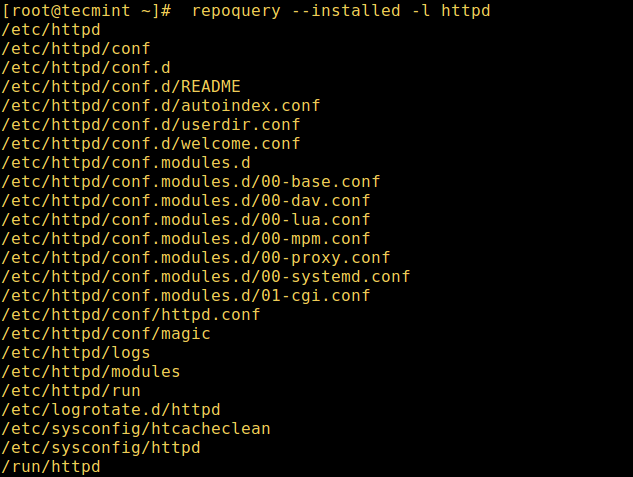Click the 01-cgi.conf output line
The width and height of the screenshot is (633, 477).
pos(186,296)
